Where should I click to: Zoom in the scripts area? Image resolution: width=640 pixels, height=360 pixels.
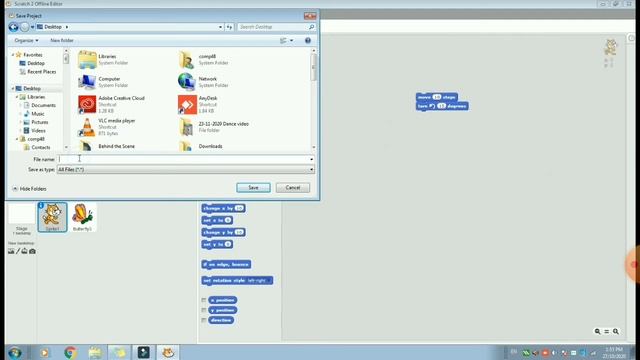pyautogui.click(x=616, y=331)
